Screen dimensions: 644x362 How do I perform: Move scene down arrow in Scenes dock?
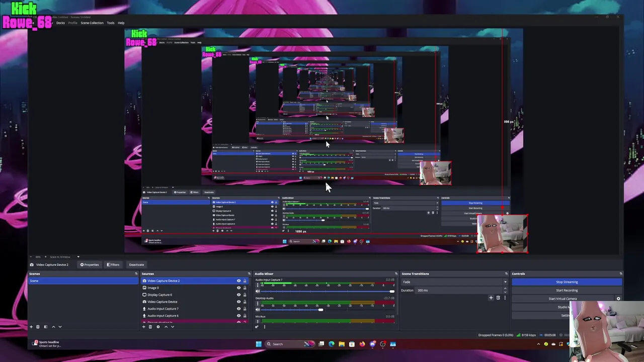[60, 327]
